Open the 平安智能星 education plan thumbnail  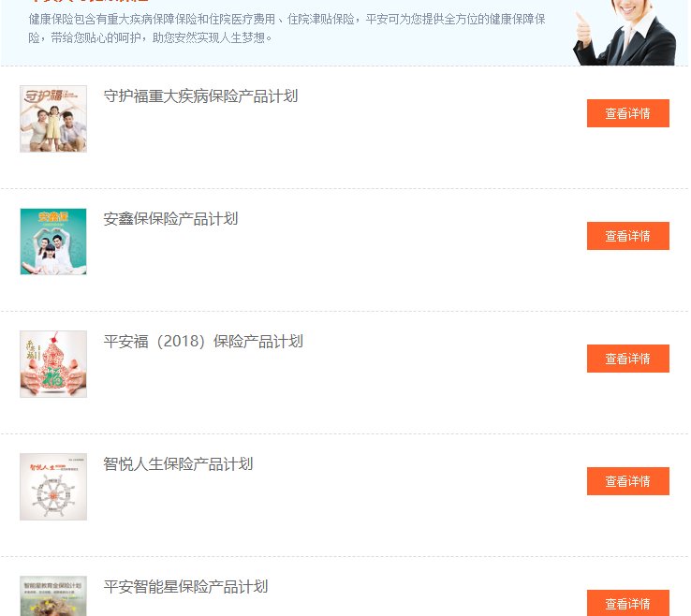(x=53, y=595)
